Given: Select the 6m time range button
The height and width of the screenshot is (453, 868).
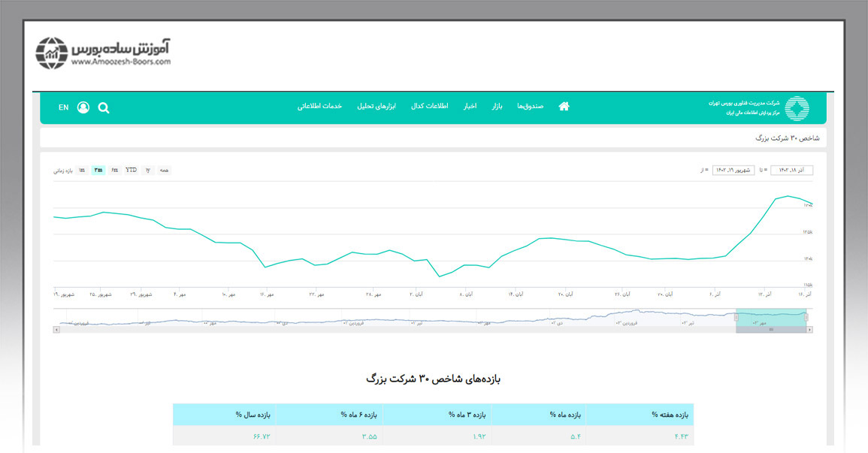Looking at the screenshot, I should (114, 171).
